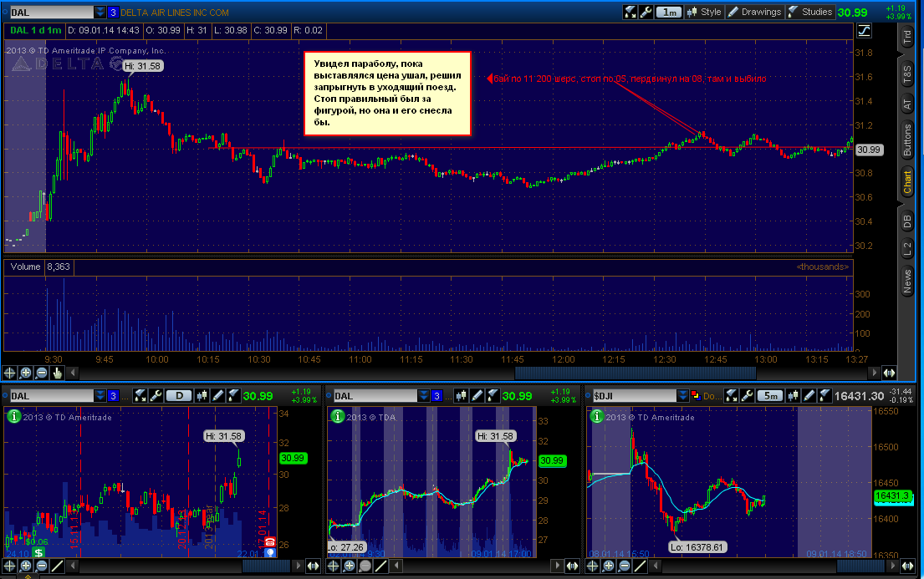This screenshot has height=579, width=924.
Task: Switch to the Trd side tab
Action: [907, 37]
